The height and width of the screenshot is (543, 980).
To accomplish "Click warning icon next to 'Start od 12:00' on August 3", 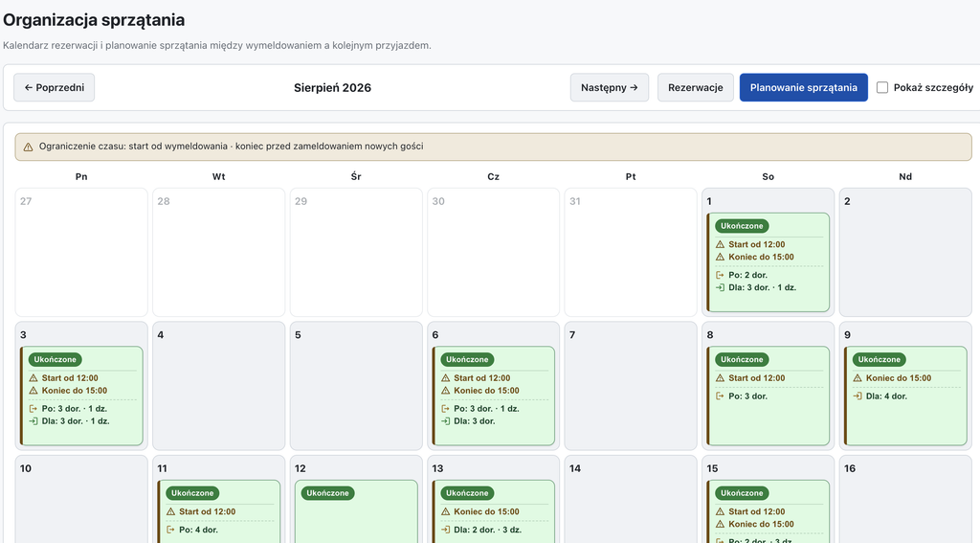I will click(x=33, y=378).
